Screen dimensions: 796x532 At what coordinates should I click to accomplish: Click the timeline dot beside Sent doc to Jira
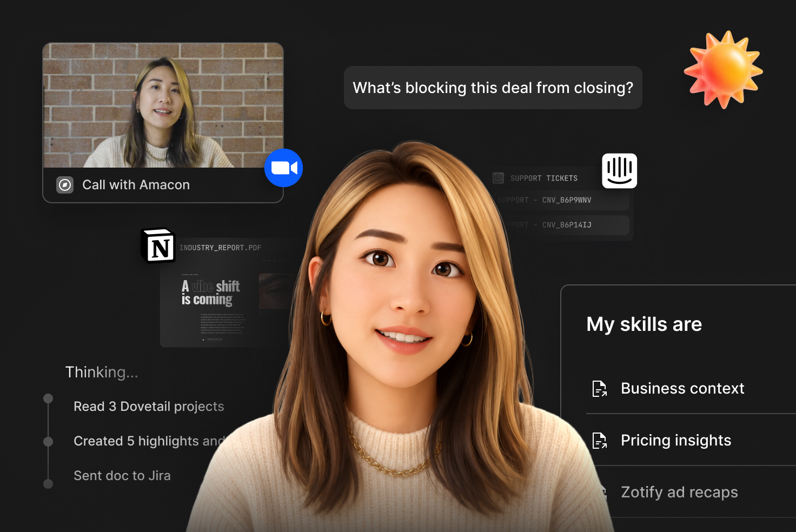tap(48, 484)
